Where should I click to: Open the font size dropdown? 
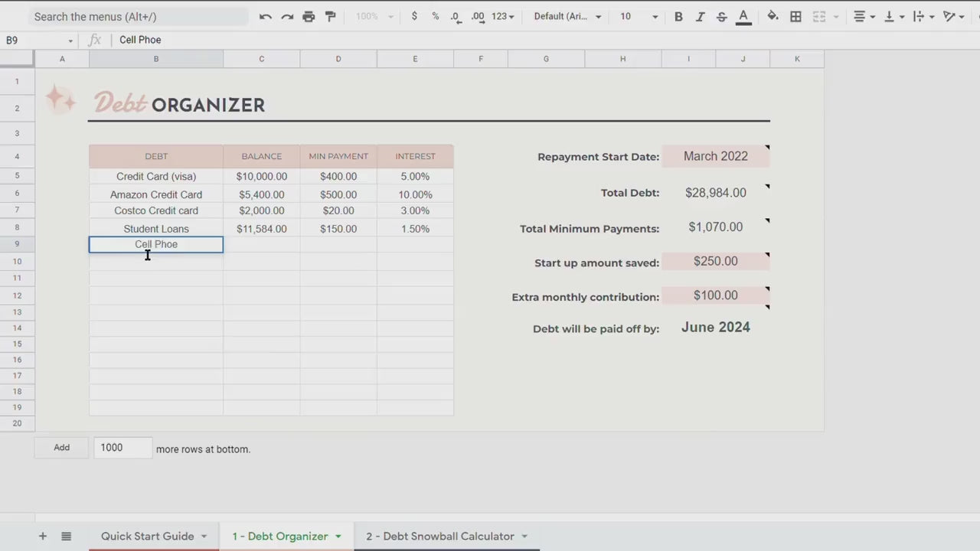pos(639,17)
